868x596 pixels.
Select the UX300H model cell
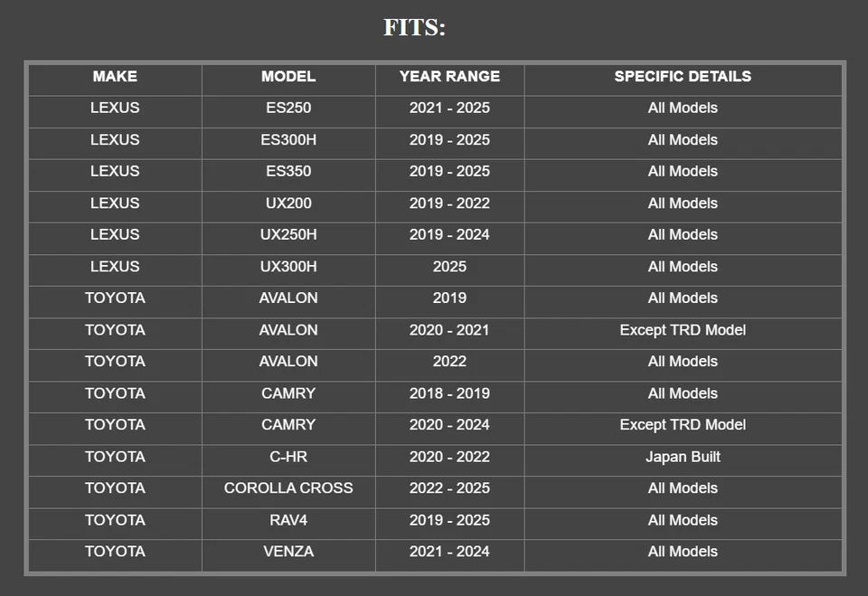point(288,267)
